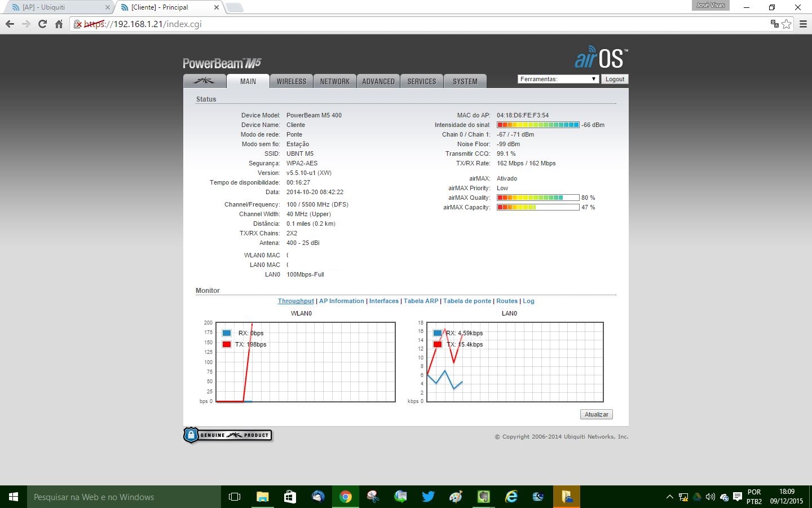Open the Ubiquiti logo tab
The width and height of the screenshot is (812, 508).
pyautogui.click(x=205, y=81)
